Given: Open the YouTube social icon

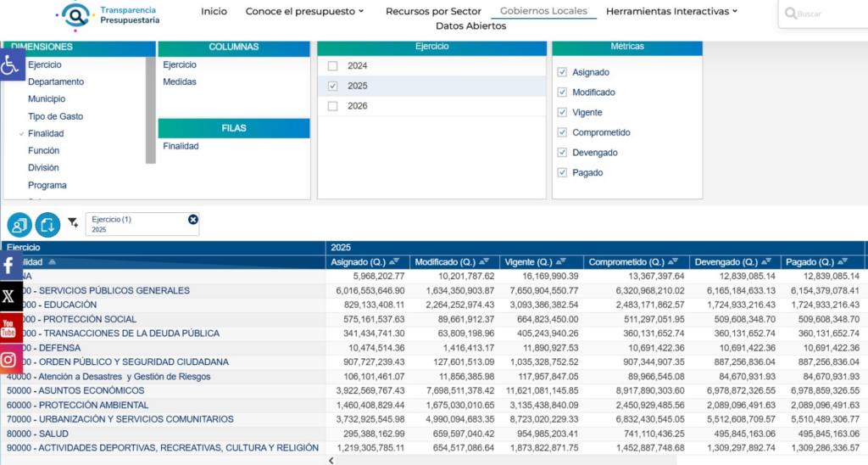Looking at the screenshot, I should coord(10,327).
